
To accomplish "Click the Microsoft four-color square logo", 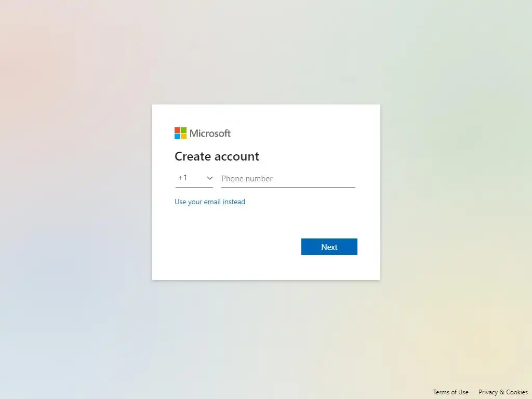I will [180, 134].
